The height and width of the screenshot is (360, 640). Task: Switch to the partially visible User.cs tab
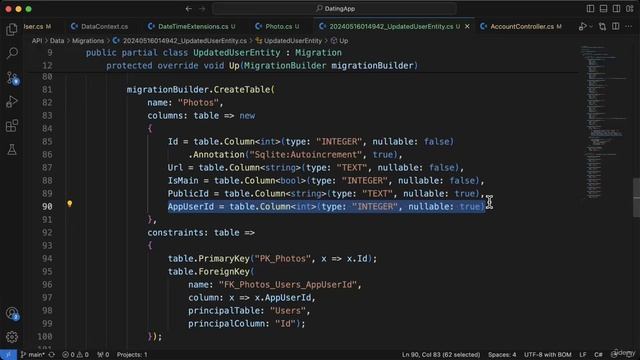(38, 27)
